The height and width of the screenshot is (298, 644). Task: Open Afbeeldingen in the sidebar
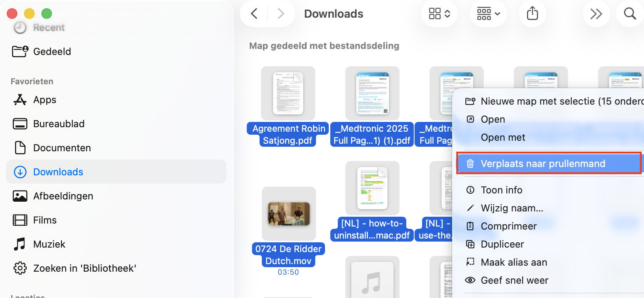[x=63, y=196]
